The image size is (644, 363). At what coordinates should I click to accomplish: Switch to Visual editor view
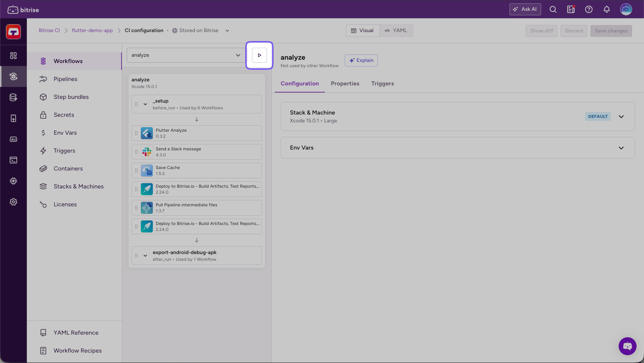tap(363, 31)
